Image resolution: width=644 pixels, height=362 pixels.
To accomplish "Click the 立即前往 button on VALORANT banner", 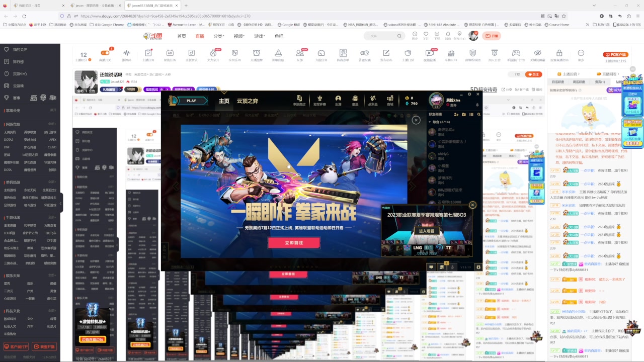I will pyautogui.click(x=294, y=243).
